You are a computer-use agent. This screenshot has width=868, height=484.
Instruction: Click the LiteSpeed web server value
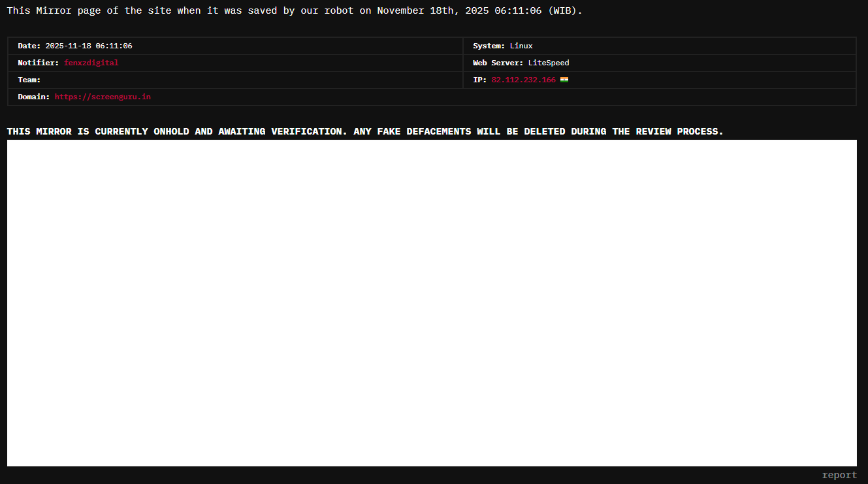[x=549, y=63]
